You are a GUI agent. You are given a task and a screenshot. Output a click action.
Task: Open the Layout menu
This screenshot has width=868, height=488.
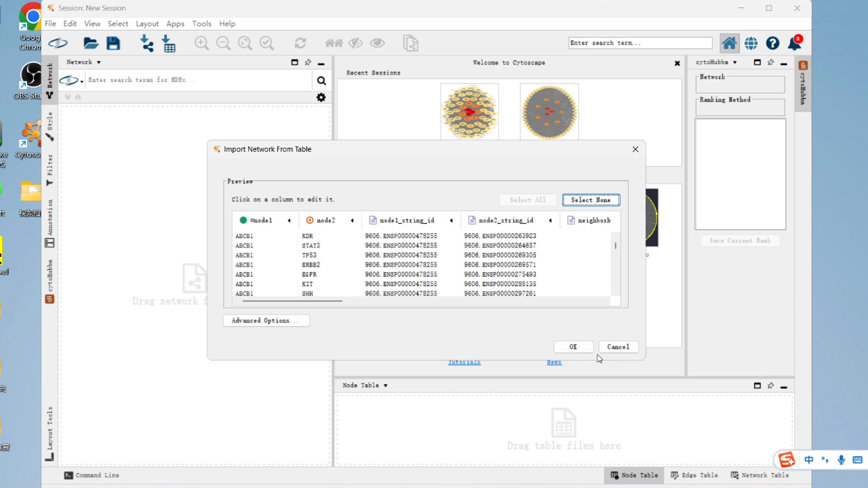[147, 24]
